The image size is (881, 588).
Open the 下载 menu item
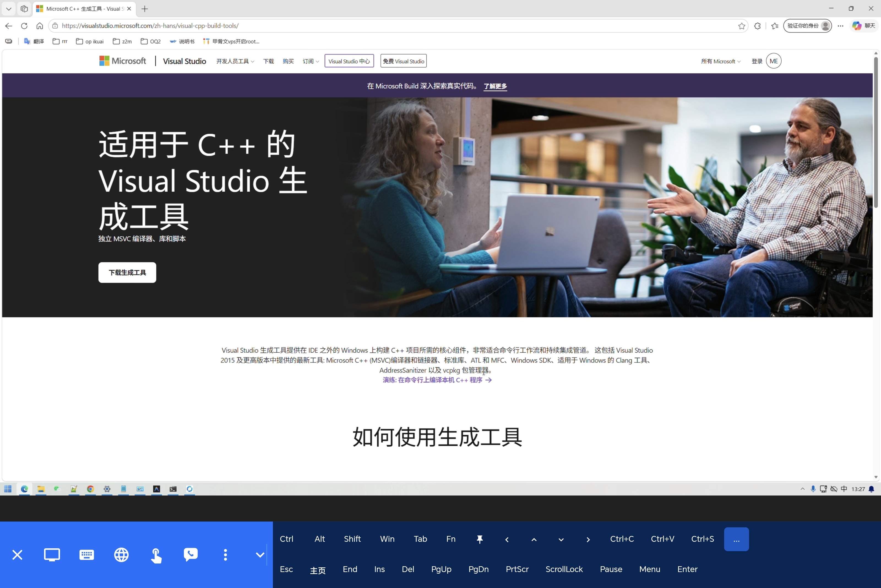[268, 61]
